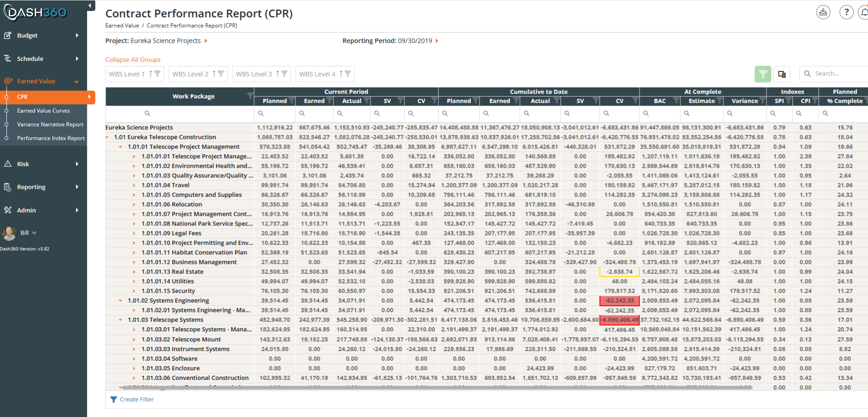Open Earned Value Curves menu item
Screen dimensions: 868x417
click(44, 110)
